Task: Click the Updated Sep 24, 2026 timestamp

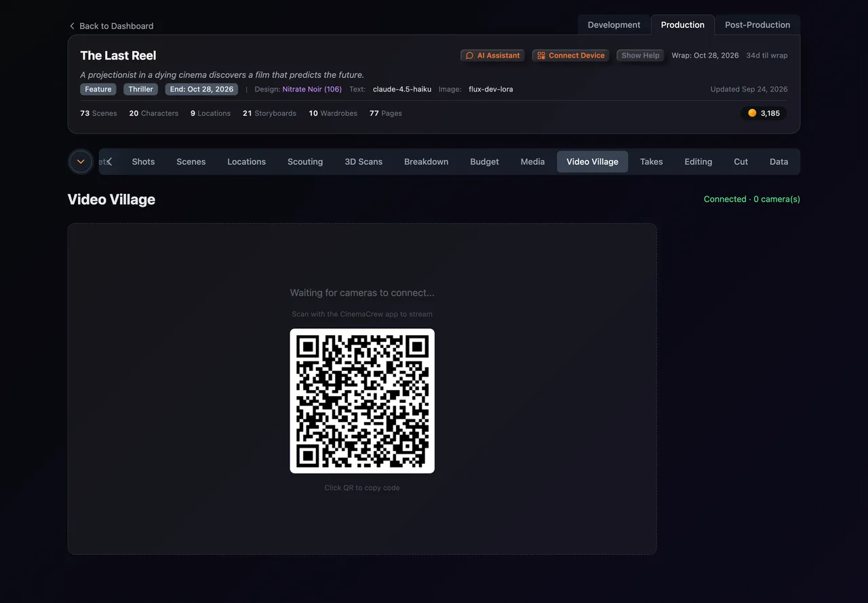Action: (749, 90)
